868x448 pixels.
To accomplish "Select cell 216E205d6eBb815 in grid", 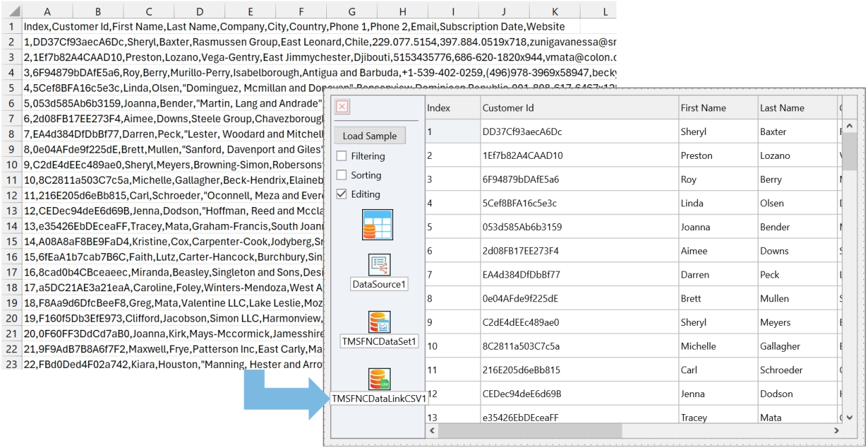I will 579,370.
